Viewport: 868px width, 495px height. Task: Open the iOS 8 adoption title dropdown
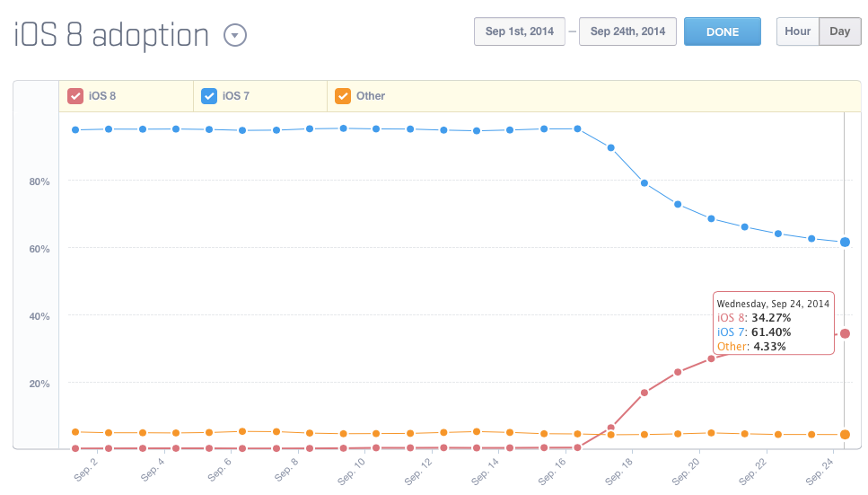[x=234, y=35]
